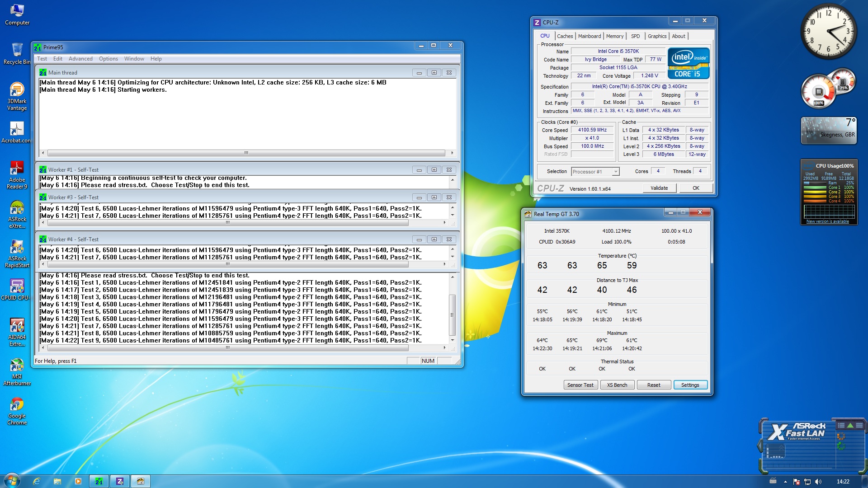Click the Windows Start orb
The height and width of the screenshot is (488, 868).
(x=12, y=481)
